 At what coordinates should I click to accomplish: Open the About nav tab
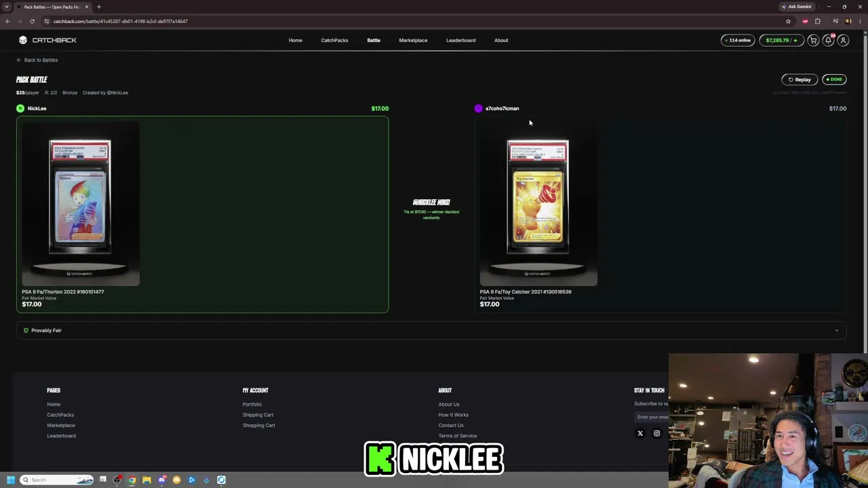tap(501, 40)
